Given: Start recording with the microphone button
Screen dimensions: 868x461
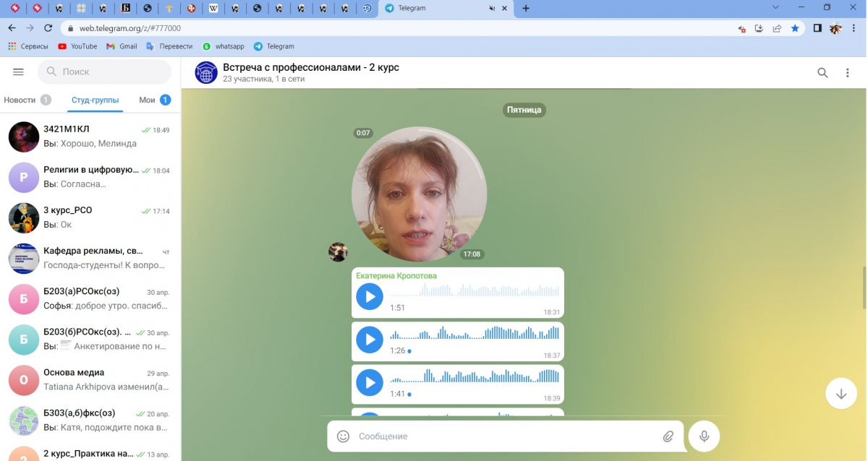Looking at the screenshot, I should click(704, 436).
